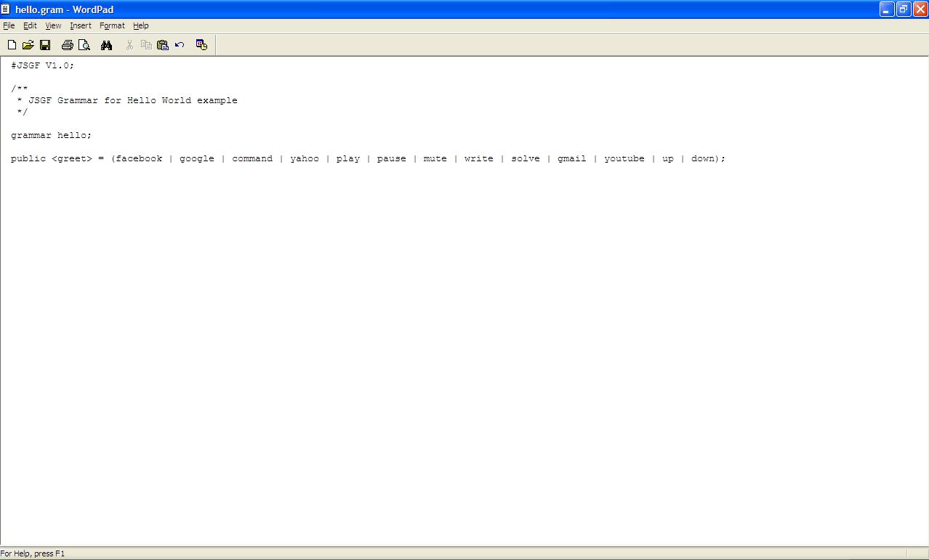Viewport: 929px width, 560px height.
Task: Open the Insert menu
Action: [81, 25]
